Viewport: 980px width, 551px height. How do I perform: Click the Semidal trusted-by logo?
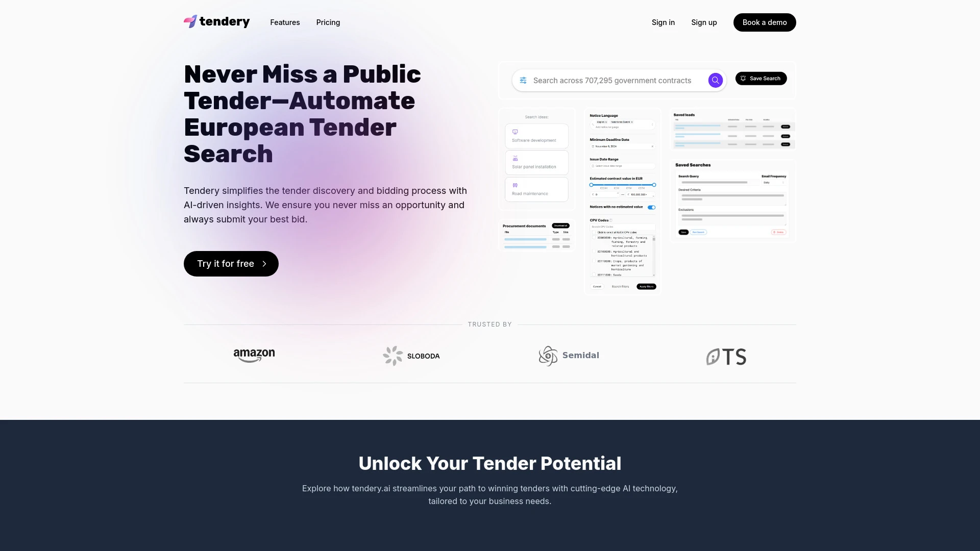click(x=569, y=355)
